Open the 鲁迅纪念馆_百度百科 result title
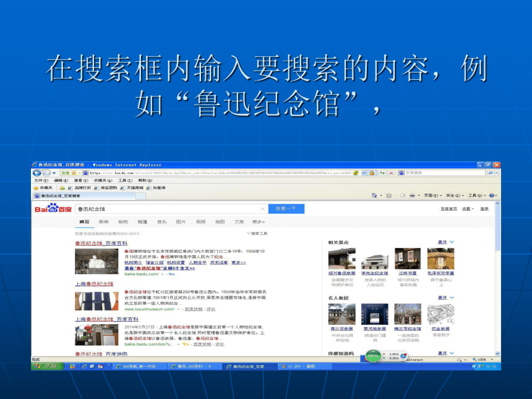This screenshot has height=399, width=532. pos(101,244)
